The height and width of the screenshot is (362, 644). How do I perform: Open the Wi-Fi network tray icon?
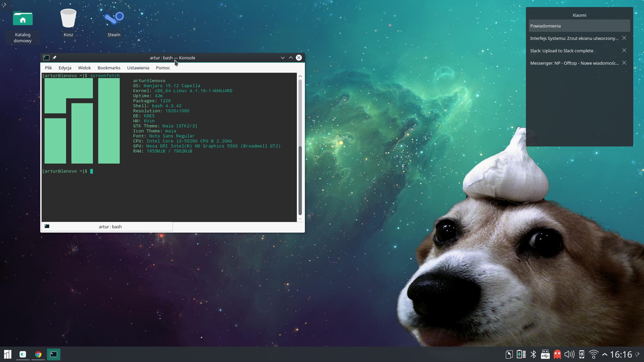coord(594,354)
